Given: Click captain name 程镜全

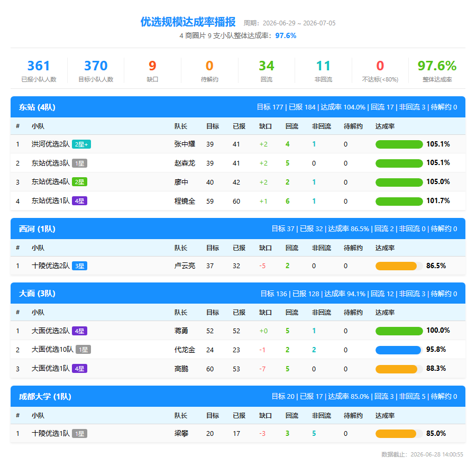Looking at the screenshot, I should [185, 201].
